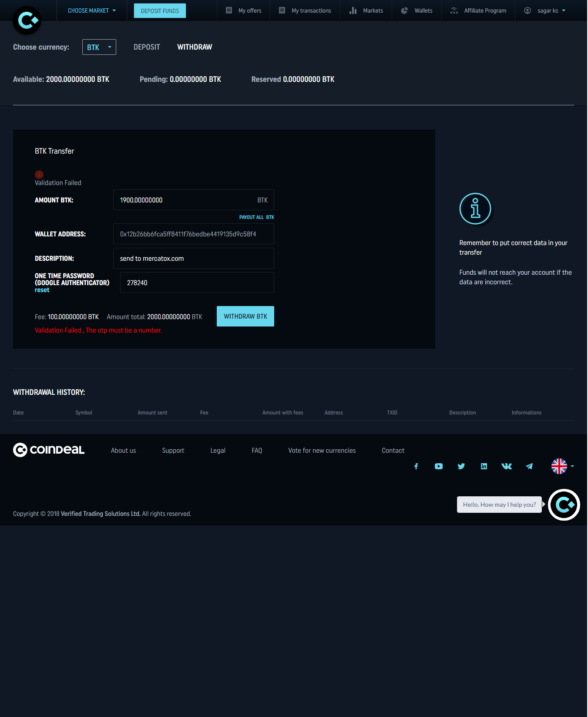Click the Description input field
The height and width of the screenshot is (717, 588).
(194, 258)
